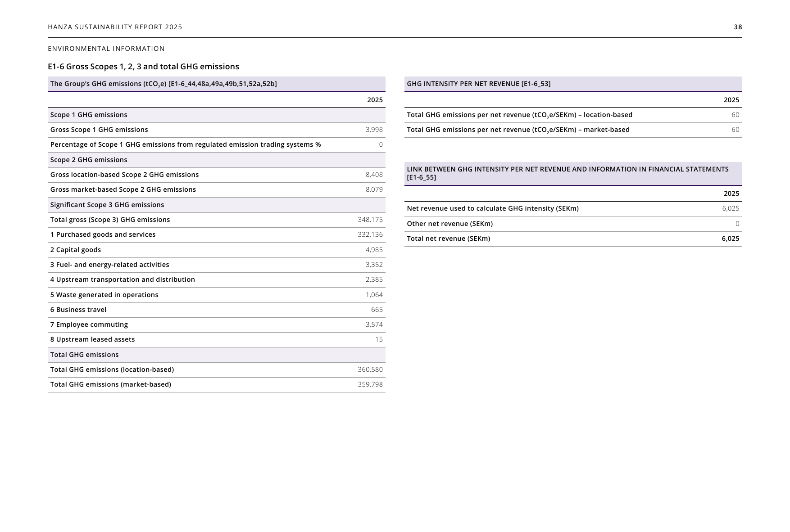790x532 pixels.
Task: Select the value 8,408
Action: pyautogui.click(x=374, y=175)
